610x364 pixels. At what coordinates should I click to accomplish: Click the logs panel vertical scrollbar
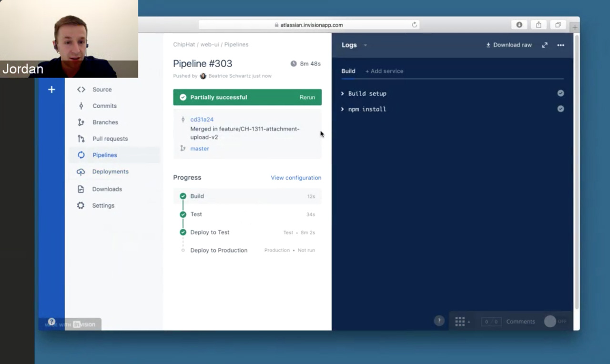point(576,172)
